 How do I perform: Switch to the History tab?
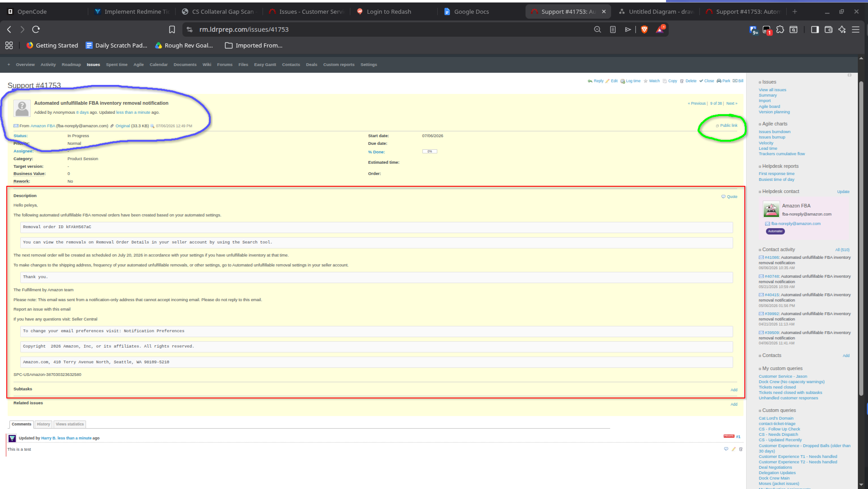point(43,424)
